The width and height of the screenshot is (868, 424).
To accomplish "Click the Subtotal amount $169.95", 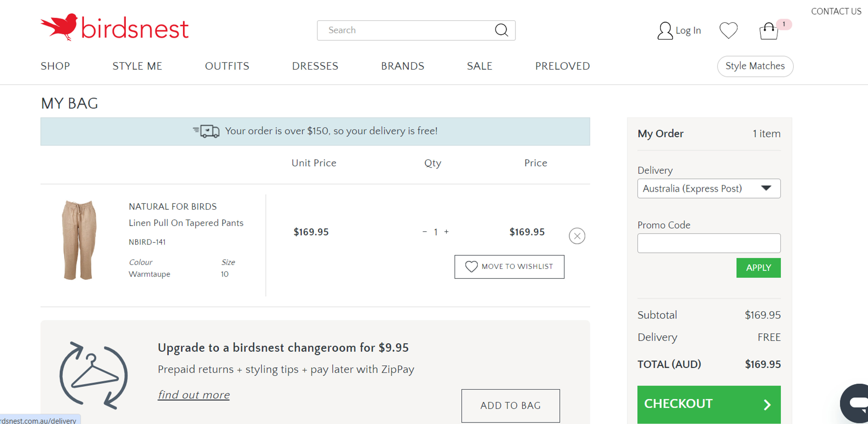I will 762,315.
